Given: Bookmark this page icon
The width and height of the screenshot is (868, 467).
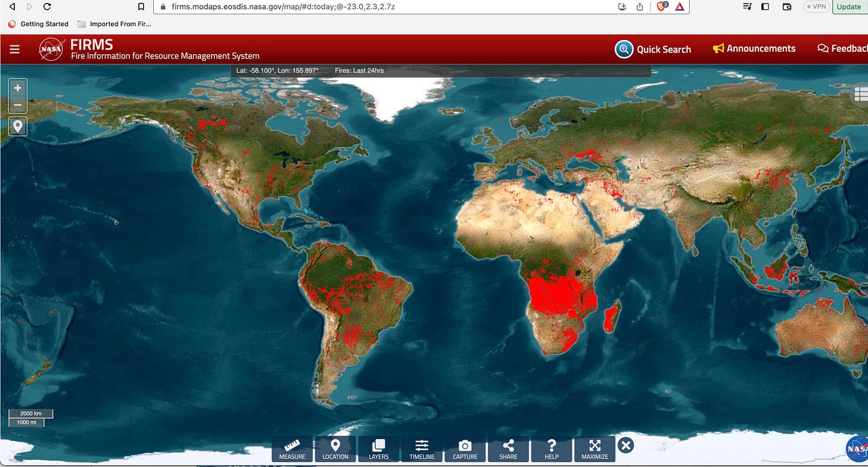Looking at the screenshot, I should click(x=141, y=7).
